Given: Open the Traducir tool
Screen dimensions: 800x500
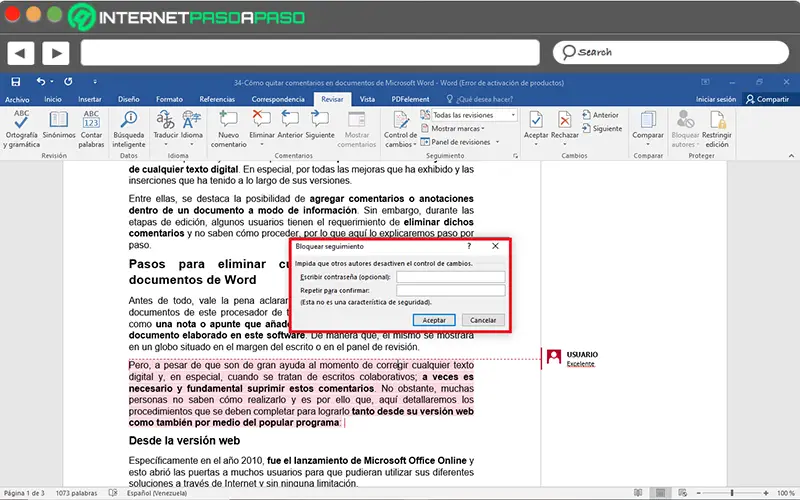Looking at the screenshot, I should [166, 125].
